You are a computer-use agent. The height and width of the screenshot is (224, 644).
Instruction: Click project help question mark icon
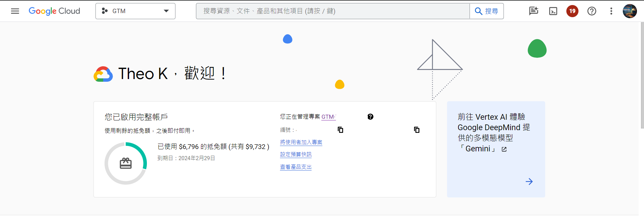[370, 117]
